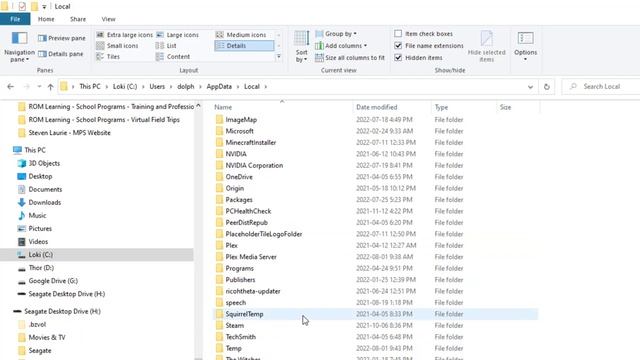Open 3D Objects in navigation pane
640x360 pixels.
point(44,163)
